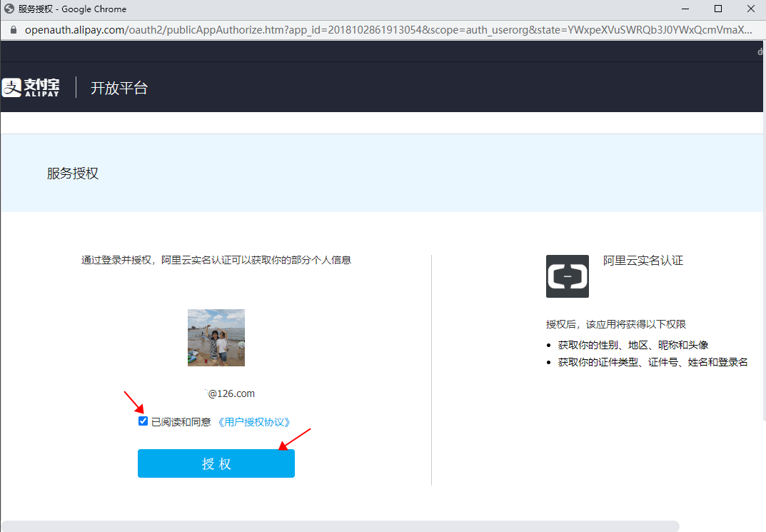Click the 授权后，该应用将获得以下权限 text
766x532 pixels.
[x=616, y=324]
